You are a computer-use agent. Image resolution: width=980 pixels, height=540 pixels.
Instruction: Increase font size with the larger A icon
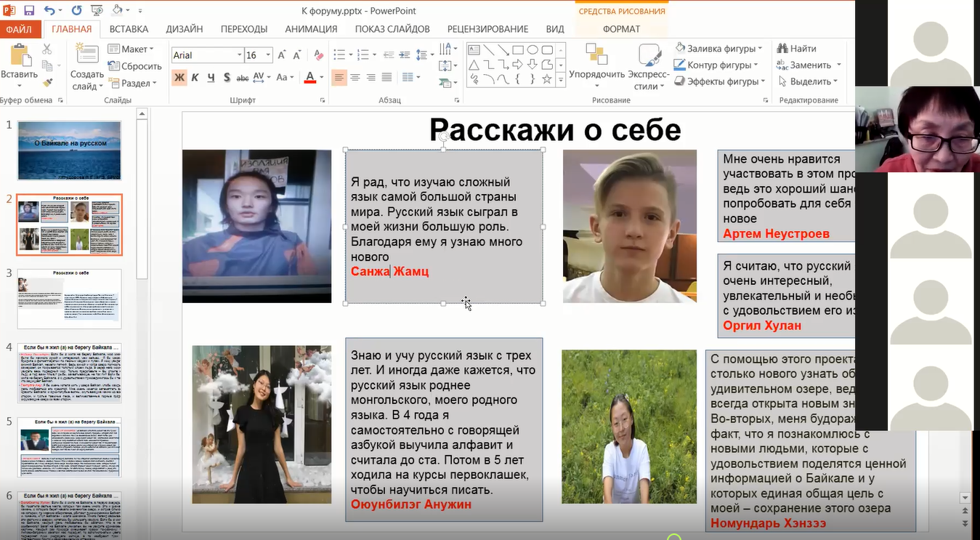[283, 55]
